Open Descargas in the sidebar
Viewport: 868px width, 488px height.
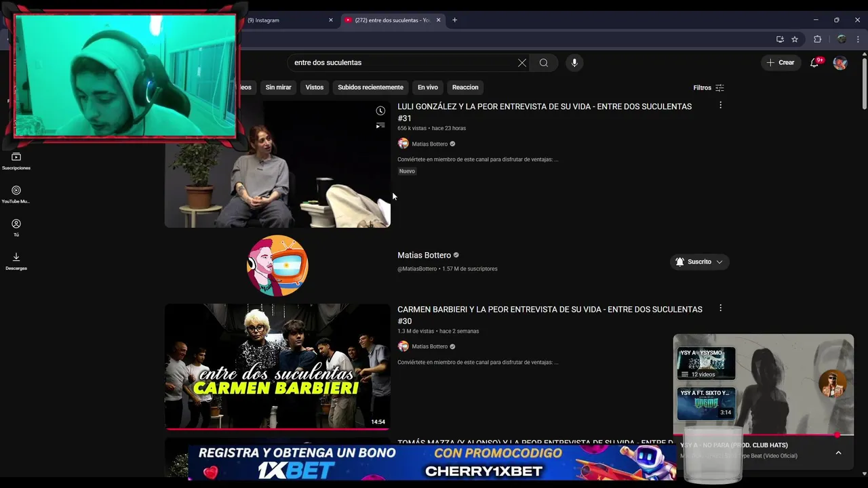tap(16, 261)
